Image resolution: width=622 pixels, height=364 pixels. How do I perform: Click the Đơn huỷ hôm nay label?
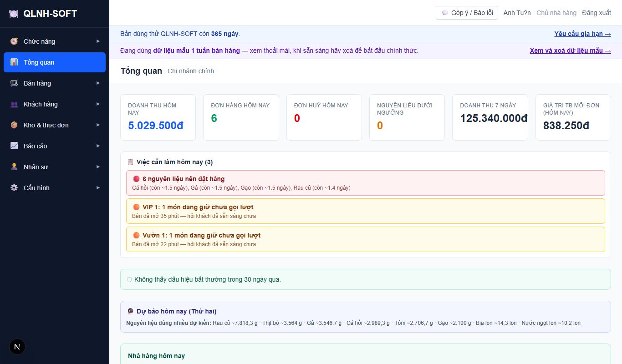click(x=321, y=105)
